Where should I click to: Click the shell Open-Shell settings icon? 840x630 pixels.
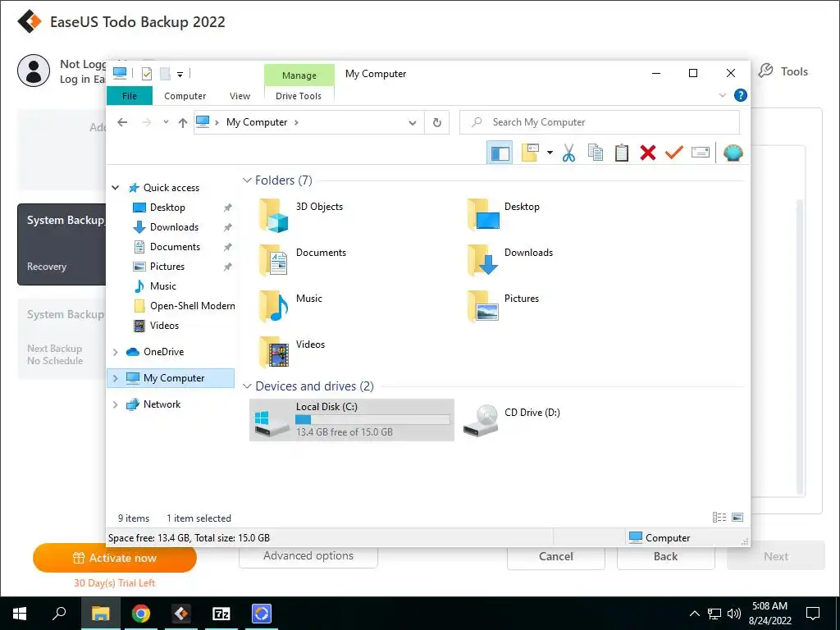(x=733, y=153)
